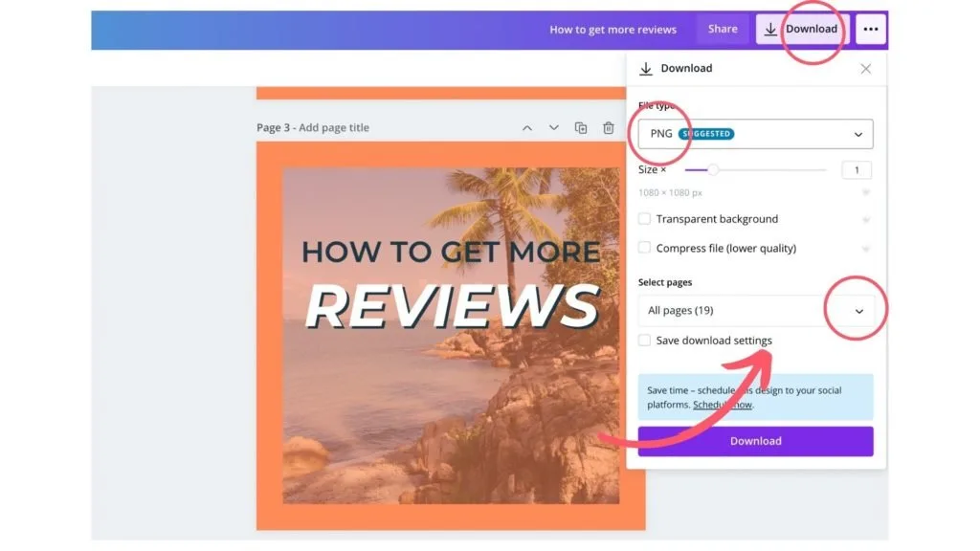This screenshot has width=980, height=551.
Task: Click the Pro crown icon beside Transparent background
Action: pos(864,219)
